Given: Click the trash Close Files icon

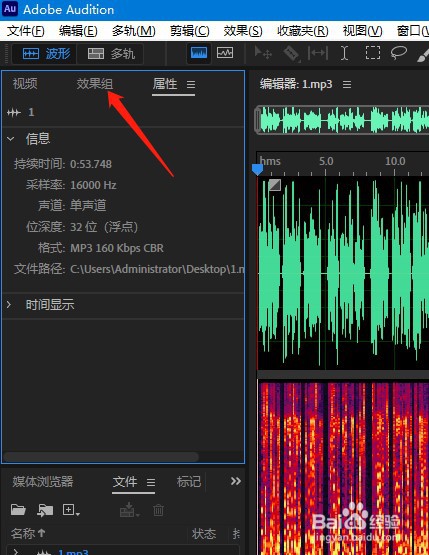Looking at the screenshot, I should point(158,510).
